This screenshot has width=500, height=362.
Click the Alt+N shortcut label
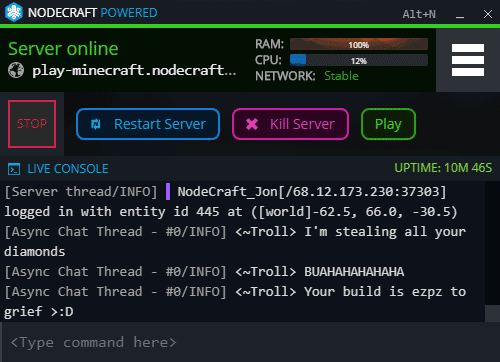[419, 14]
